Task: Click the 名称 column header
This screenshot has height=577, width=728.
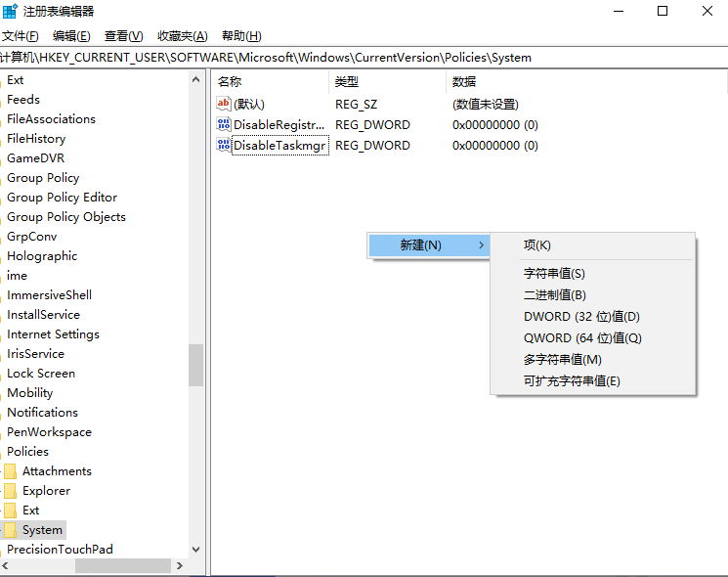Action: click(230, 82)
